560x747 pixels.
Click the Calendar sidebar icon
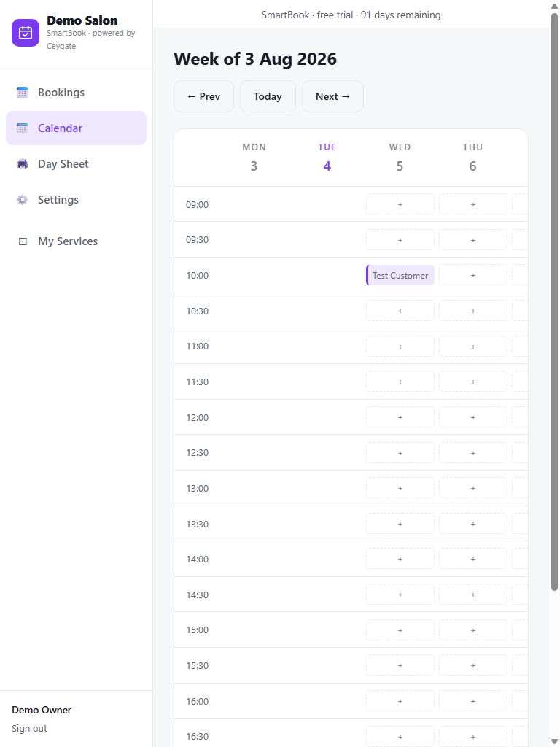(23, 128)
